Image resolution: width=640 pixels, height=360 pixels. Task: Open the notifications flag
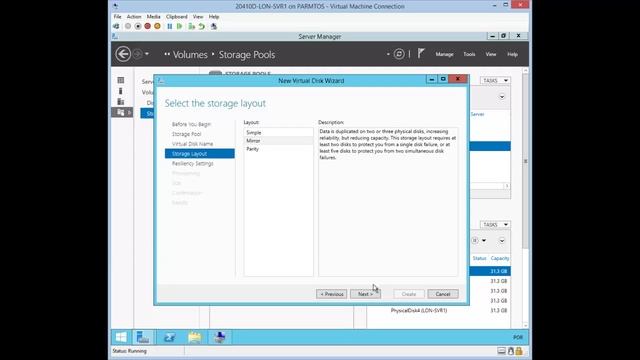point(421,53)
